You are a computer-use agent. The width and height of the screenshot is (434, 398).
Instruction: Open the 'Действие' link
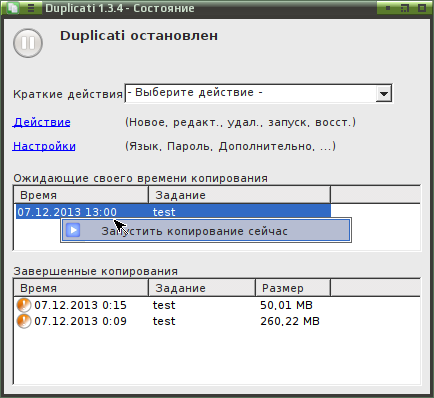tap(42, 122)
